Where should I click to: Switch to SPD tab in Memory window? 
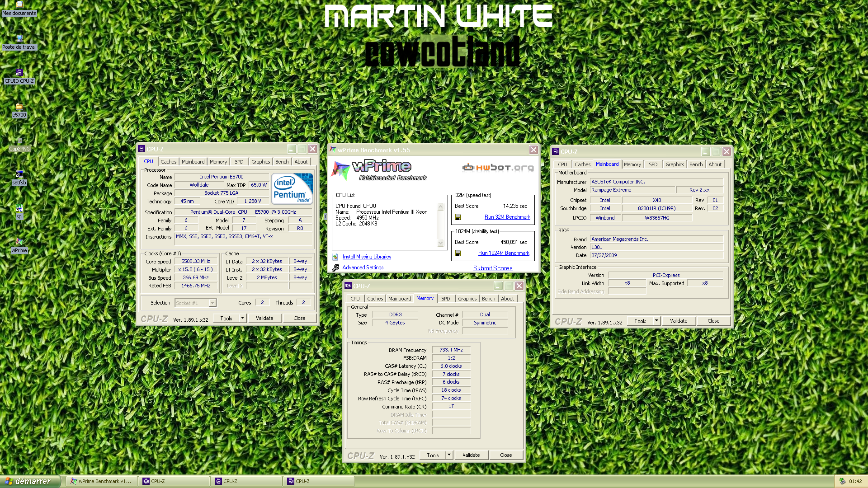(446, 299)
